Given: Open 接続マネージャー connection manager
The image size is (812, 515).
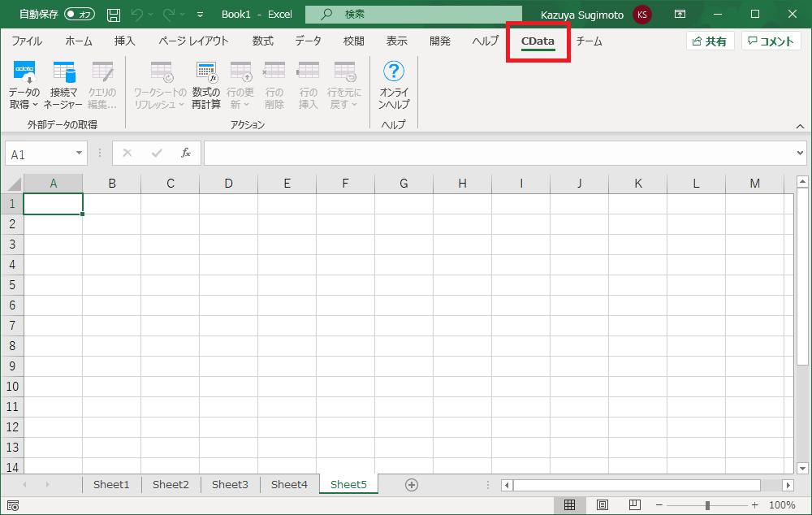Looking at the screenshot, I should 63,85.
